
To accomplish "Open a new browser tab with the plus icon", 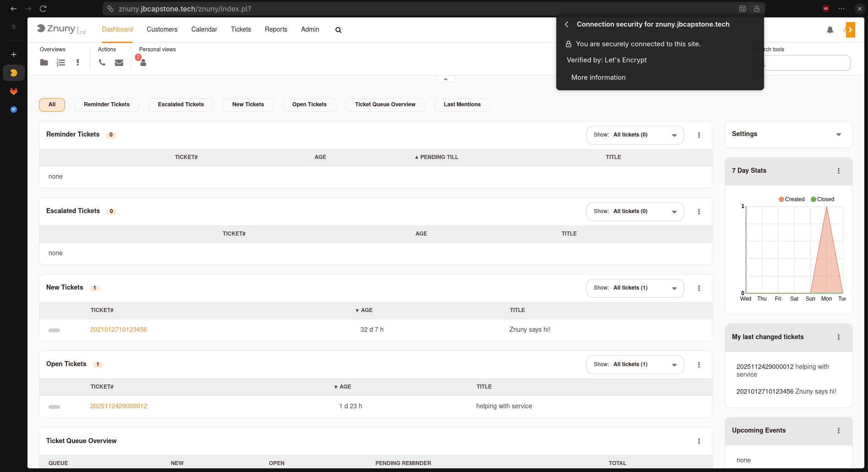I will (13, 54).
